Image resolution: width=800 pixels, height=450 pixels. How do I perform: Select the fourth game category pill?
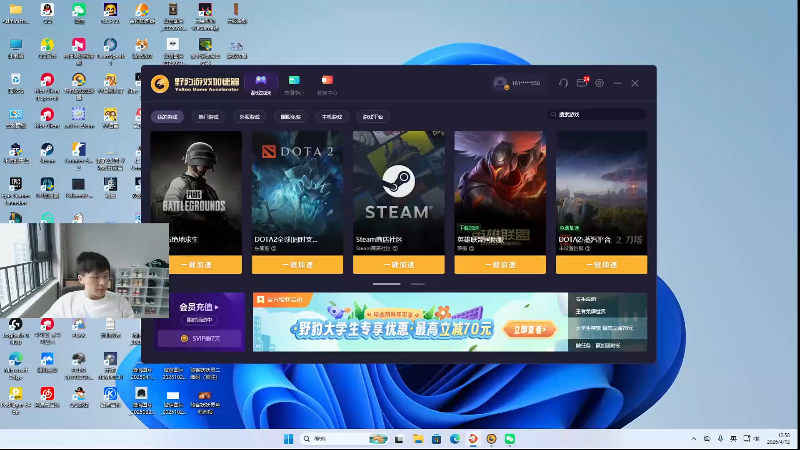pos(290,117)
